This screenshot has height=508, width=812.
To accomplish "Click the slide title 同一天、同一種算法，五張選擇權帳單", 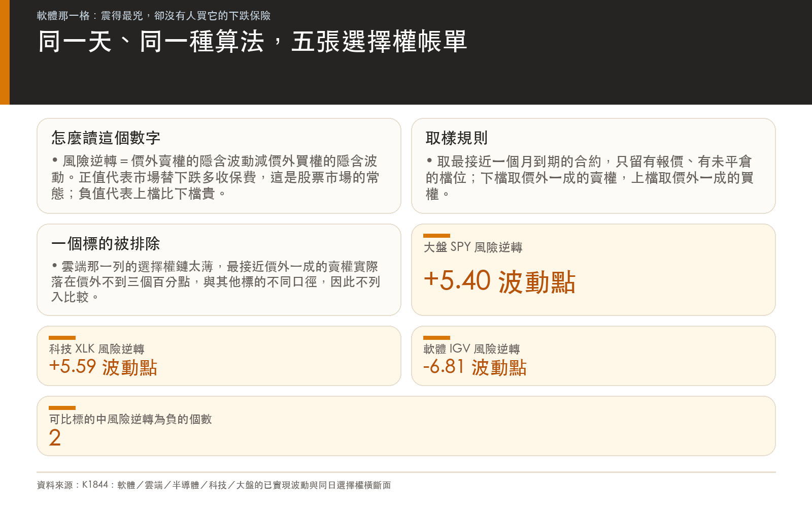I will (x=252, y=41).
